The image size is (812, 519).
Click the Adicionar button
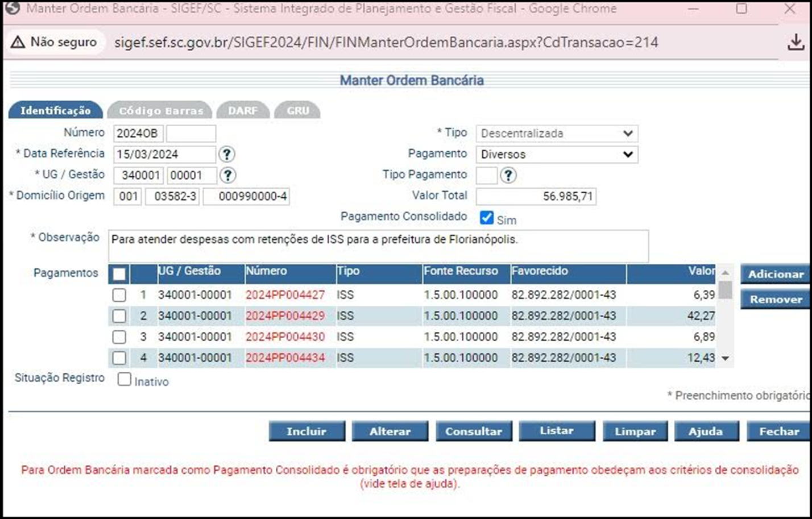coord(775,274)
